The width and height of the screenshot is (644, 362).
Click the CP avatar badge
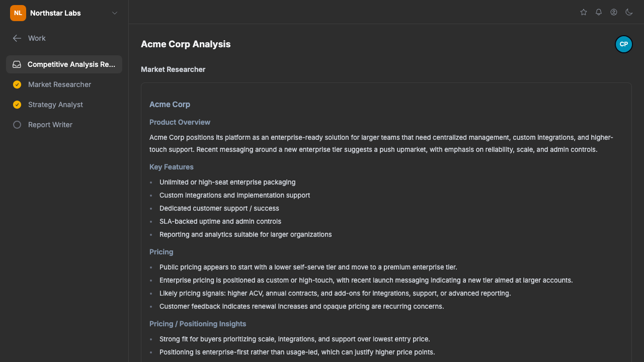624,44
